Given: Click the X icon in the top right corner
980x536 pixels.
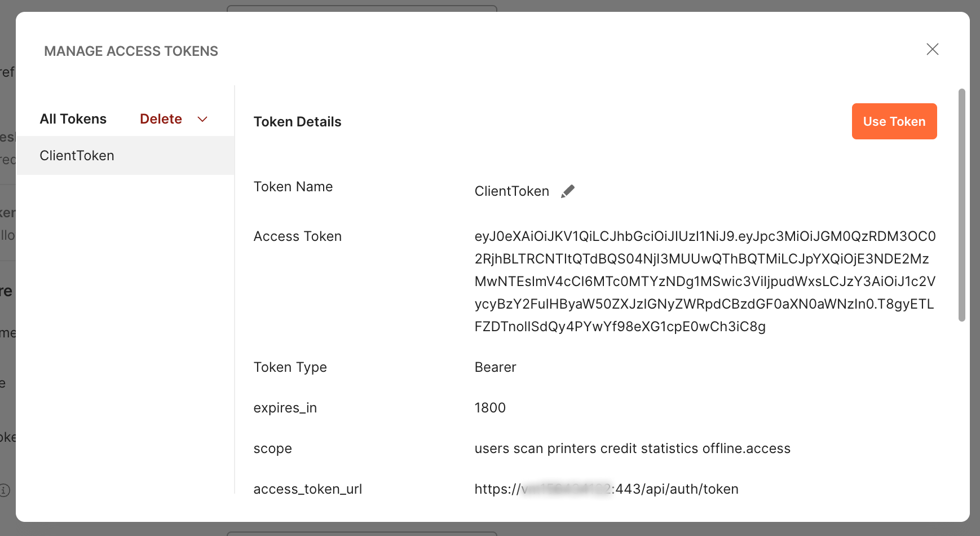Looking at the screenshot, I should click(x=933, y=50).
